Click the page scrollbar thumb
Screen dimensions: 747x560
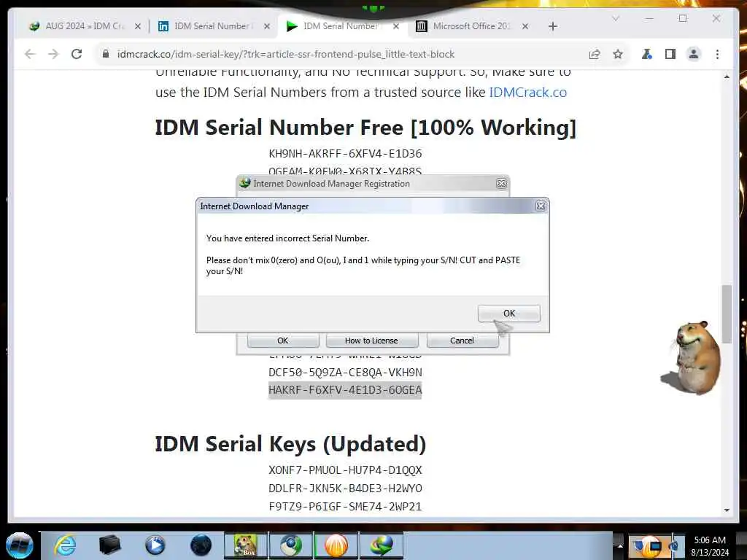(x=727, y=314)
